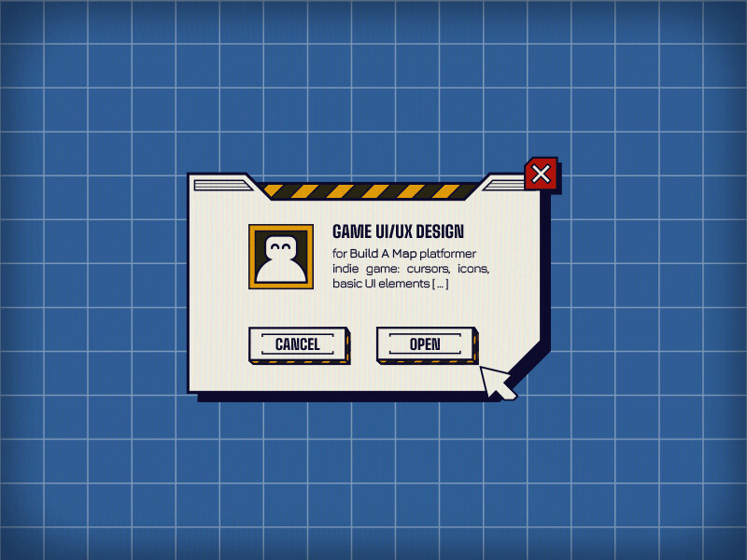
Task: Click the GAME UI/UX DESIGN heading
Action: [x=398, y=231]
